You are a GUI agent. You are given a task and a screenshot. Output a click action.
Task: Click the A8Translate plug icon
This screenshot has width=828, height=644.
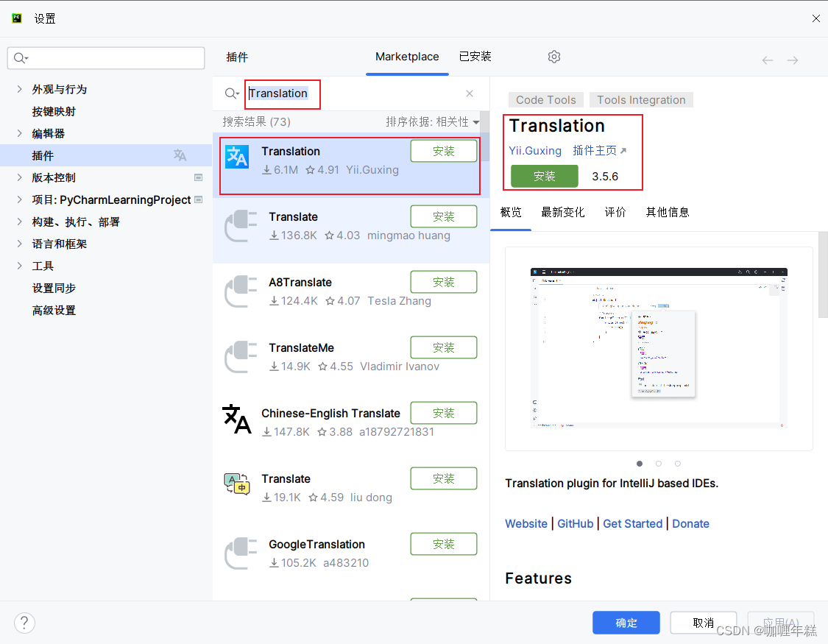(x=240, y=291)
